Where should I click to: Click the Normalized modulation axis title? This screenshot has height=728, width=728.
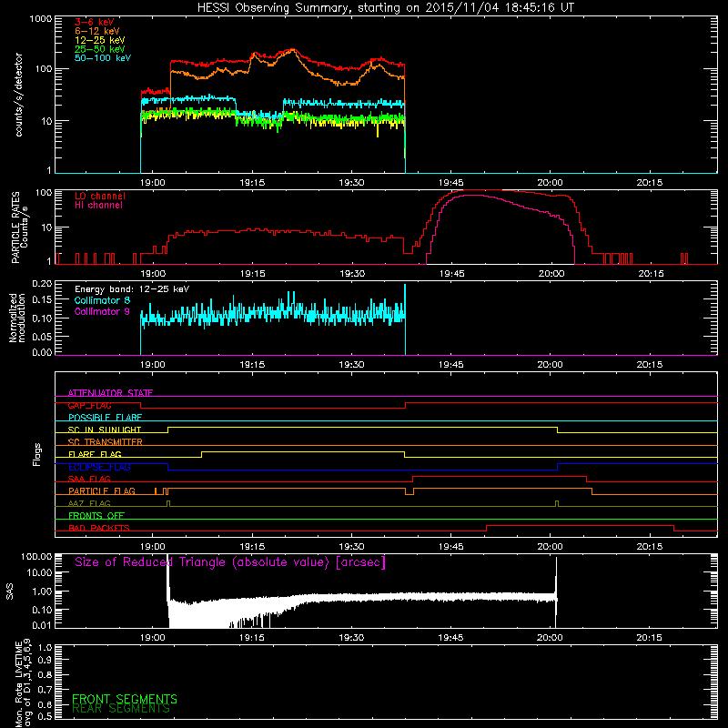[x=16, y=318]
